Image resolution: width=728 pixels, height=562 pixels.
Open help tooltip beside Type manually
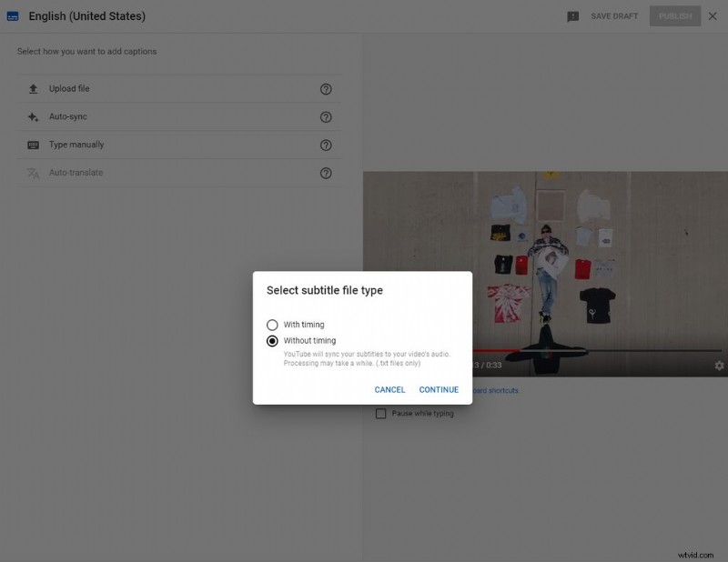327,145
